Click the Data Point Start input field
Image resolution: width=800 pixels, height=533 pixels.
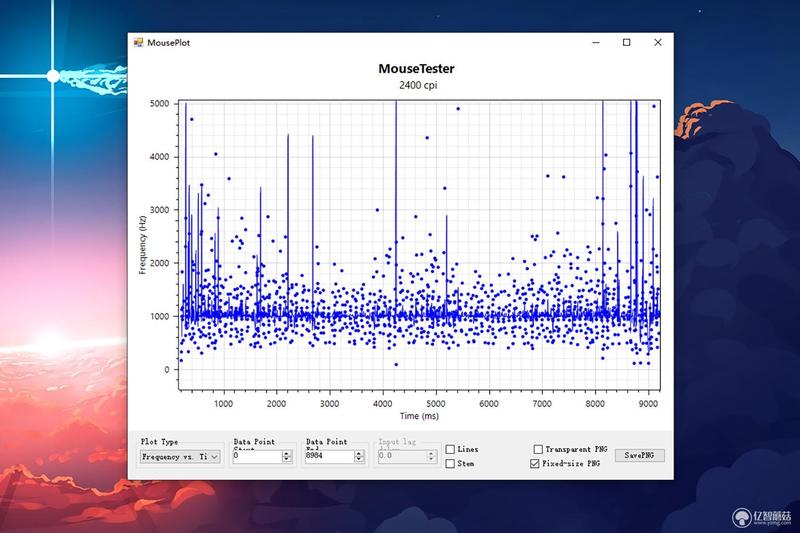click(257, 456)
